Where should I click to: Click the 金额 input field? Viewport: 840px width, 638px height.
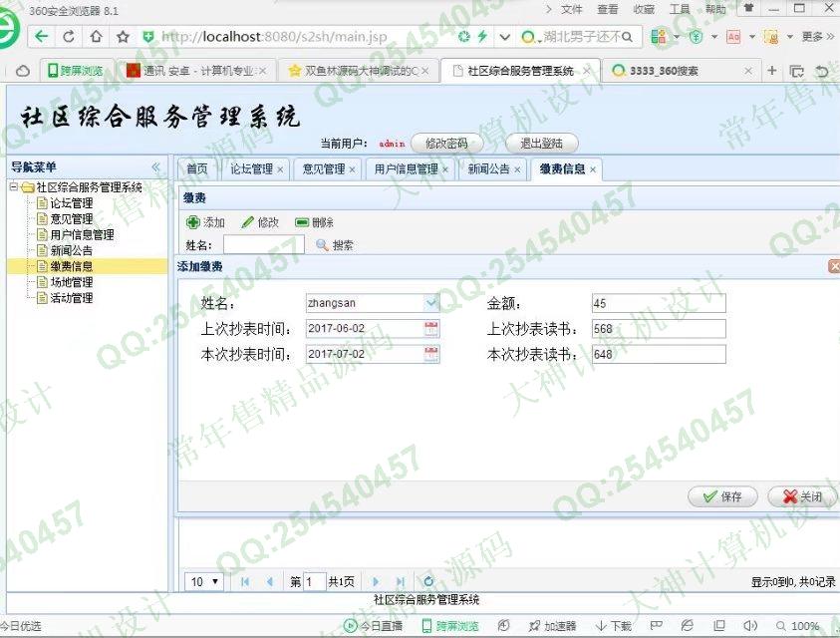point(659,303)
